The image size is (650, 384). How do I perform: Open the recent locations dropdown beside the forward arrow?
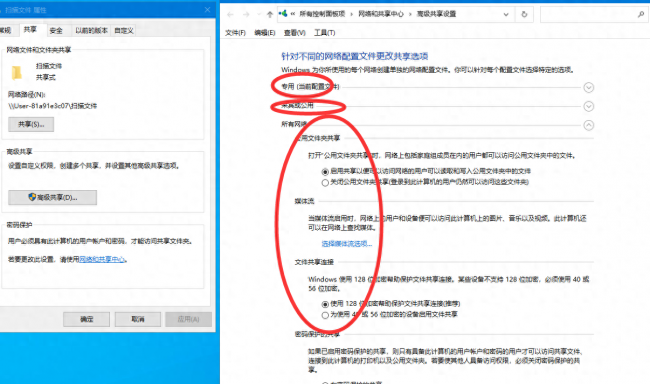tap(259, 15)
